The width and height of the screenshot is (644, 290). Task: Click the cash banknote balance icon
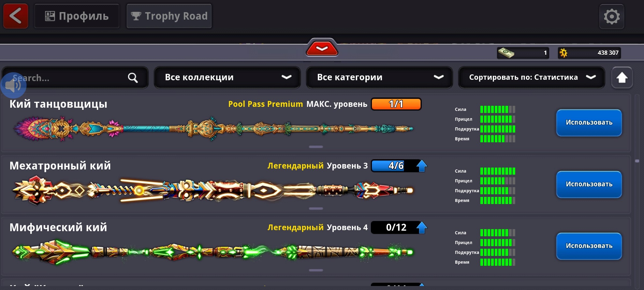pos(506,53)
